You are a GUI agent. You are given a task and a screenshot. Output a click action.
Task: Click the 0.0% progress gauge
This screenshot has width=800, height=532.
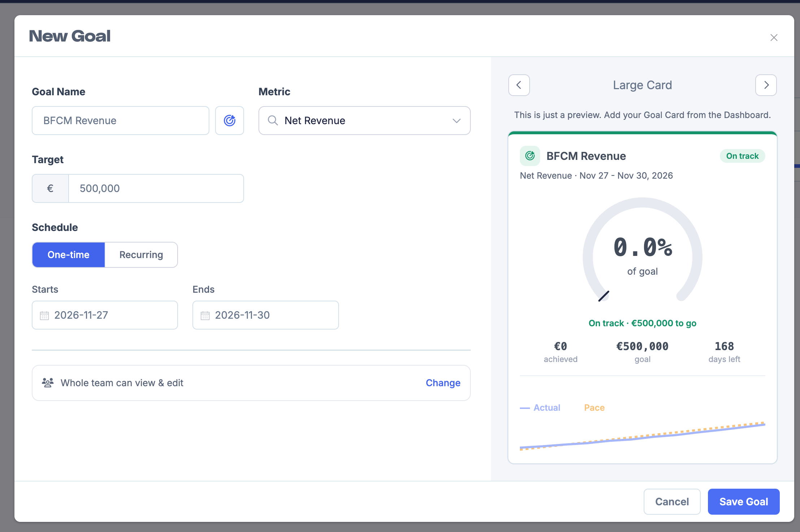click(x=643, y=250)
